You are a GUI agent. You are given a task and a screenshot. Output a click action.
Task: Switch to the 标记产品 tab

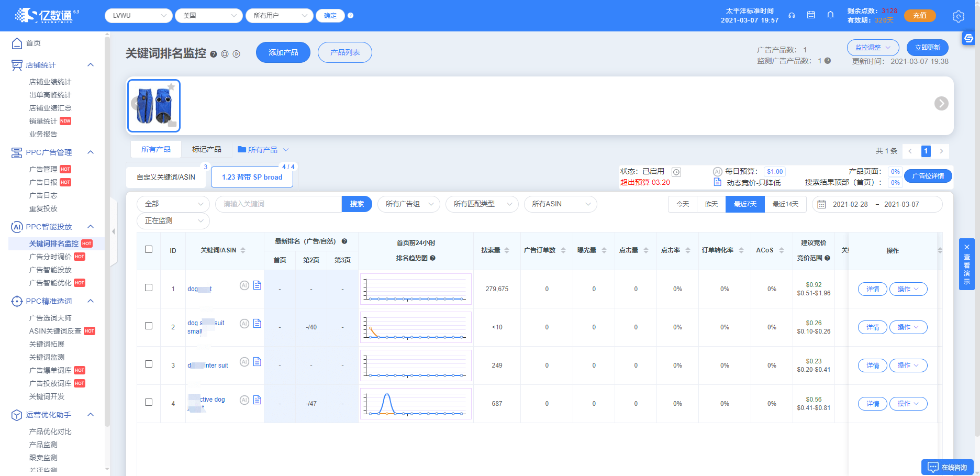(206, 149)
